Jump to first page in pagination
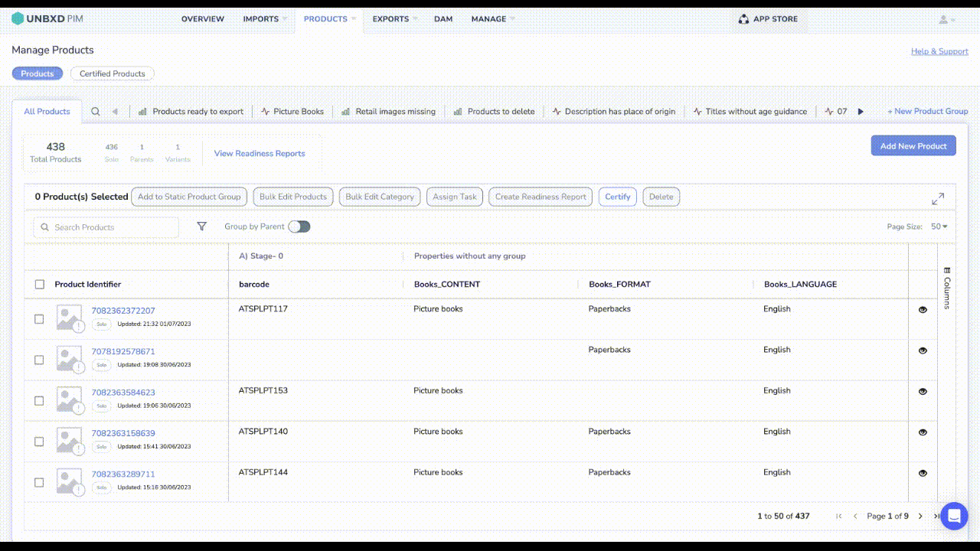 tap(839, 517)
